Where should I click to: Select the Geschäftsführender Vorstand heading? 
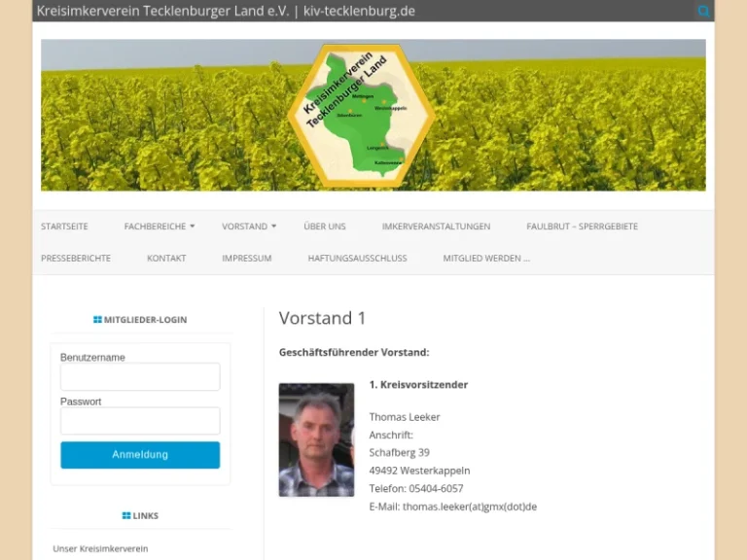[354, 352]
